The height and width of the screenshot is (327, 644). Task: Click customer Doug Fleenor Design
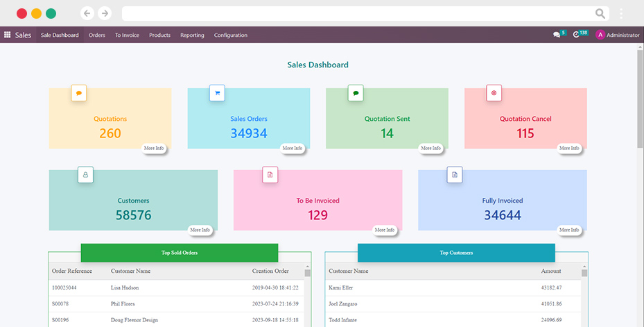134,320
